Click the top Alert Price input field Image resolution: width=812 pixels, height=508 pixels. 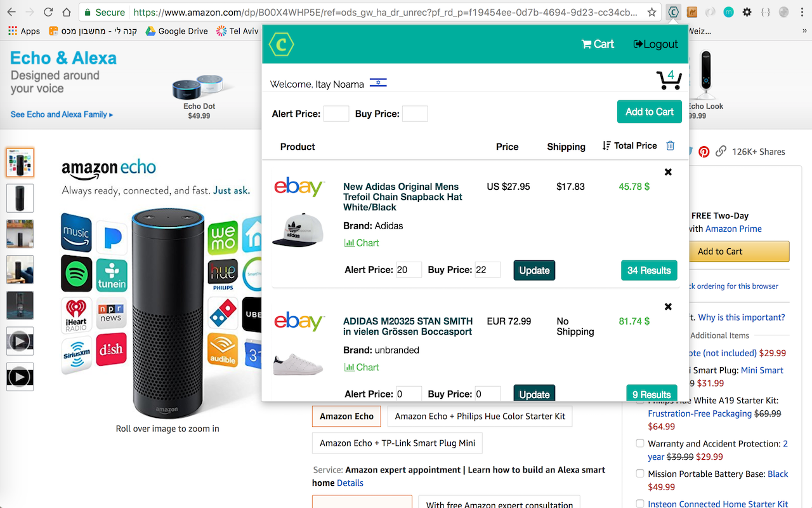coord(336,114)
